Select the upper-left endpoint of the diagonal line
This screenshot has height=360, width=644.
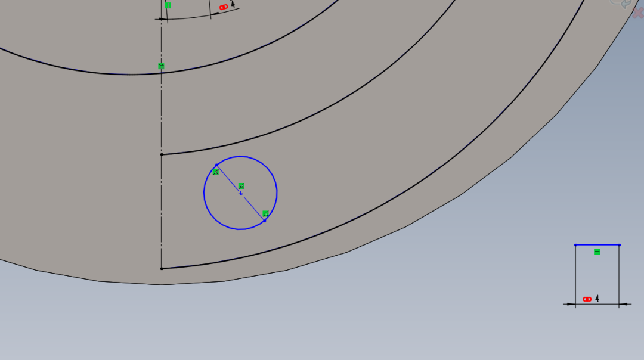pos(216,165)
